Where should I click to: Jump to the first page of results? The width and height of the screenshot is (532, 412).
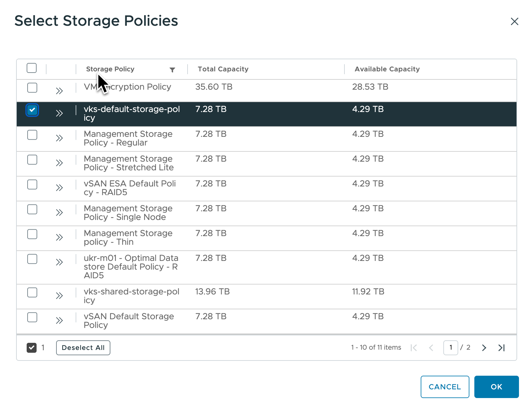414,347
